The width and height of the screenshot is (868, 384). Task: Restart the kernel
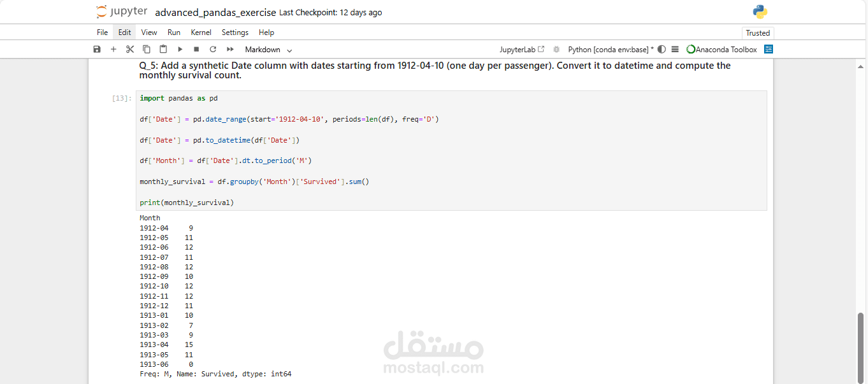[x=213, y=50]
